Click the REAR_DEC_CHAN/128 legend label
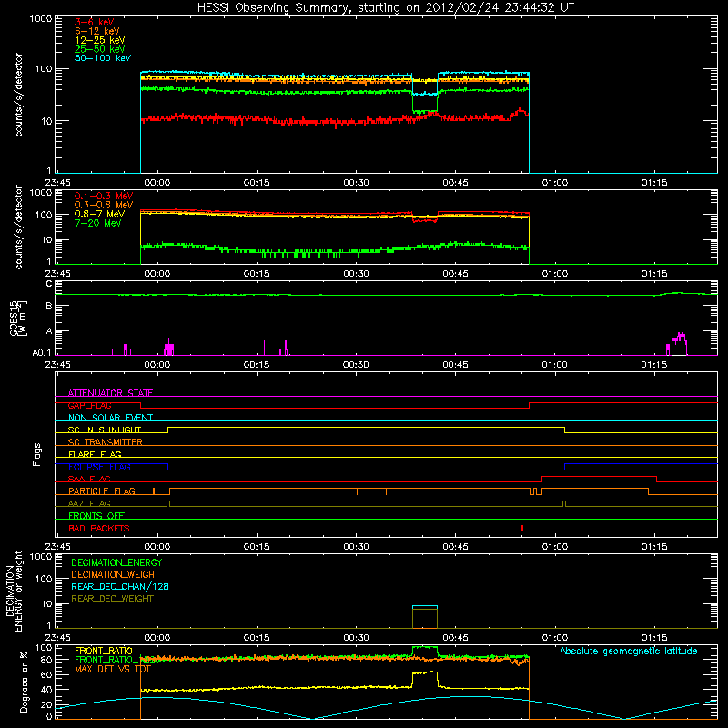Viewport: 728px width, 728px height. tap(120, 586)
